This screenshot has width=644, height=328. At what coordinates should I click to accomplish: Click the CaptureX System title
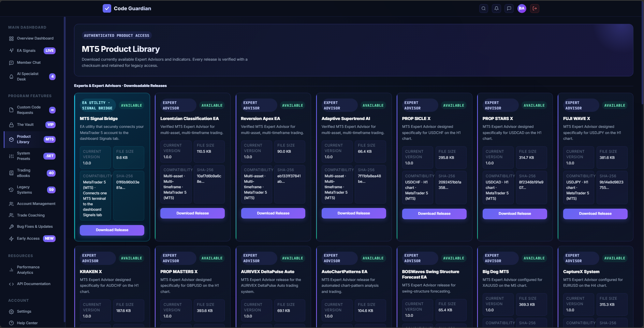[x=581, y=272]
